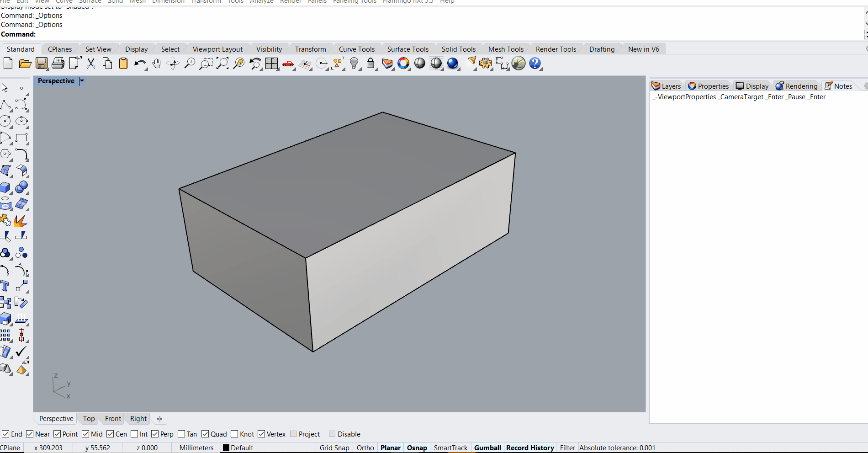Open the Perspective viewport dropdown arrow
Viewport: 868px width, 453px height.
82,81
